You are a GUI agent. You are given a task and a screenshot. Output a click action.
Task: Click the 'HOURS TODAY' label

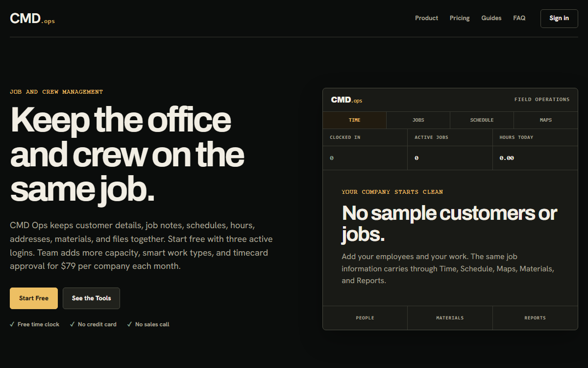(516, 137)
